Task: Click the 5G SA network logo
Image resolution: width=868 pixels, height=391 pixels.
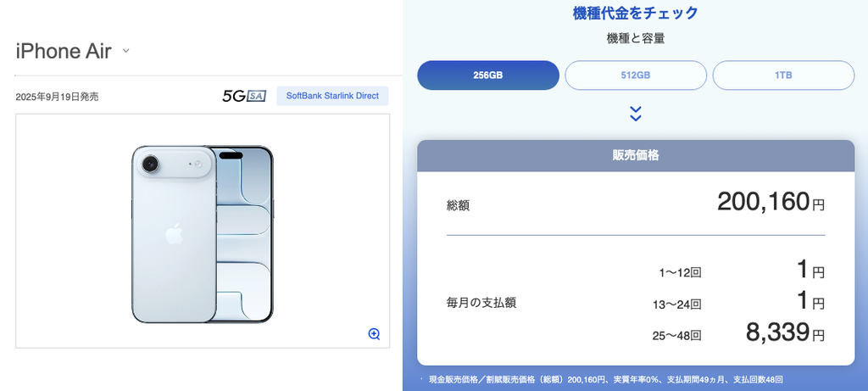Action: [244, 96]
